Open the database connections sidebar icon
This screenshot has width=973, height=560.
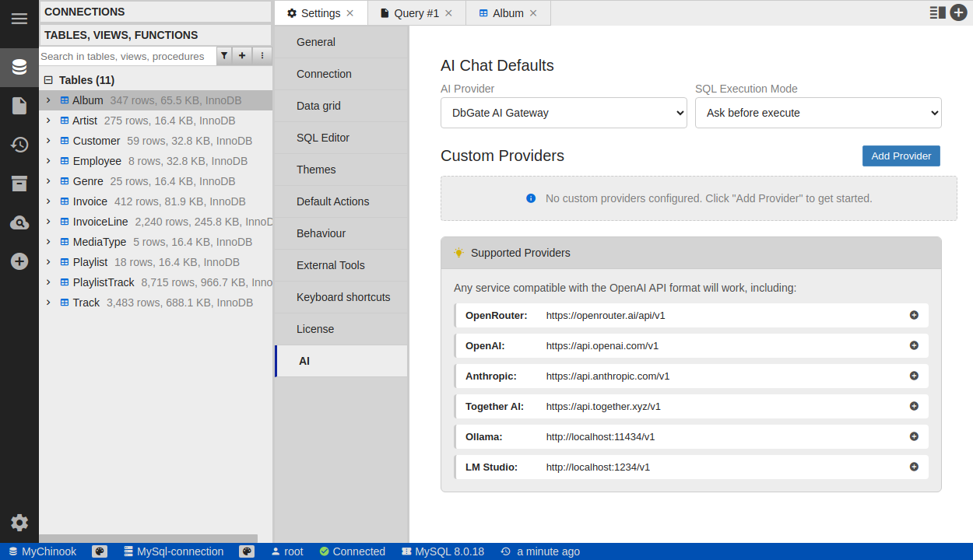[x=19, y=67]
